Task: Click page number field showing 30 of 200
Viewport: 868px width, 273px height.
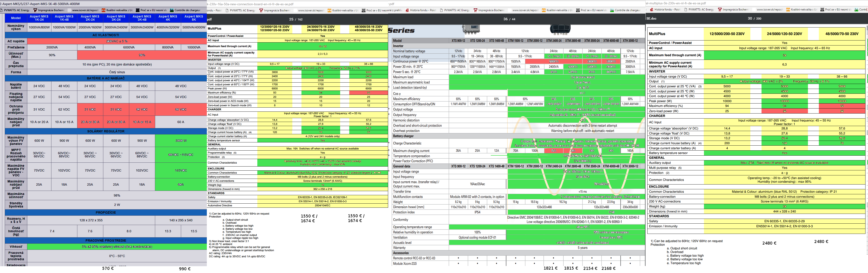Action: (x=750, y=18)
